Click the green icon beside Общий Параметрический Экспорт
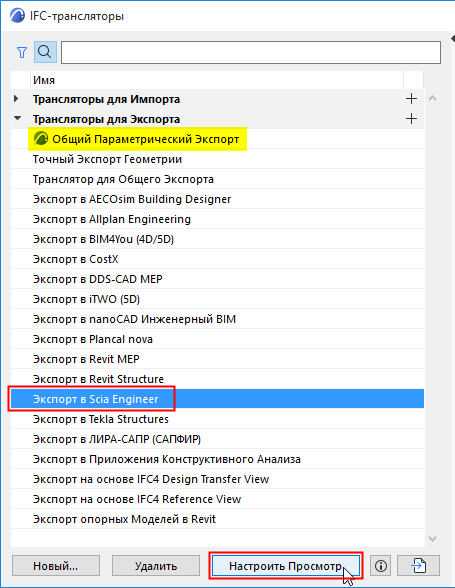The width and height of the screenshot is (455, 588). (x=41, y=139)
